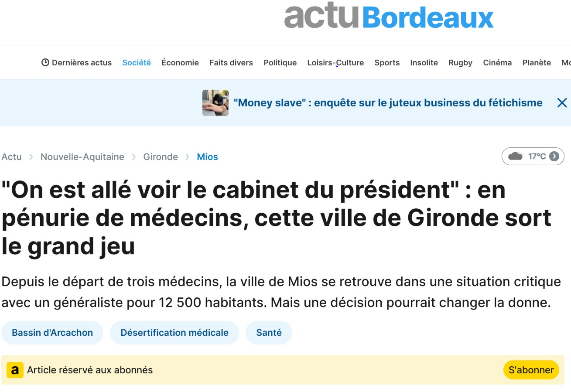
Task: Click the yellow 'a' subscriber icon
Action: (x=15, y=370)
